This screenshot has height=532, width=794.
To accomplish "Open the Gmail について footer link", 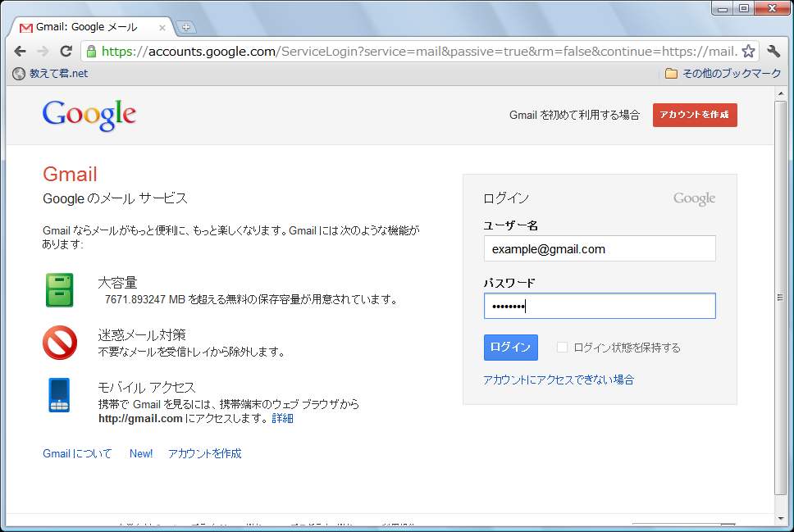I will click(77, 453).
